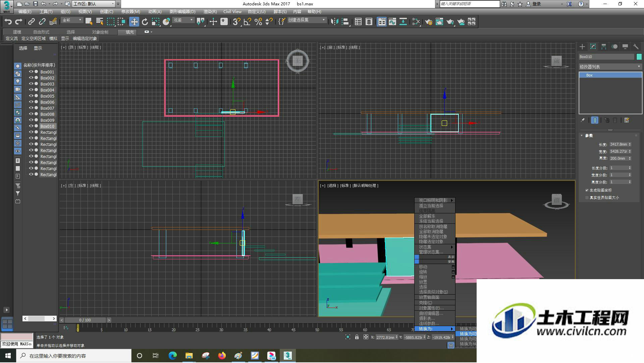Activate the Select and Rotate tool
The image size is (644, 363).
(145, 22)
